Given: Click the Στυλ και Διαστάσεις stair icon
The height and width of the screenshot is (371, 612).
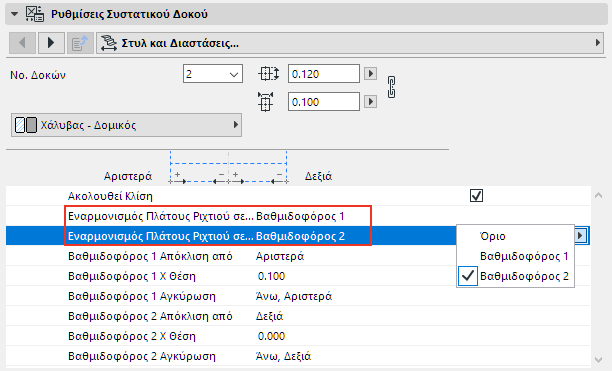Looking at the screenshot, I should [x=109, y=43].
